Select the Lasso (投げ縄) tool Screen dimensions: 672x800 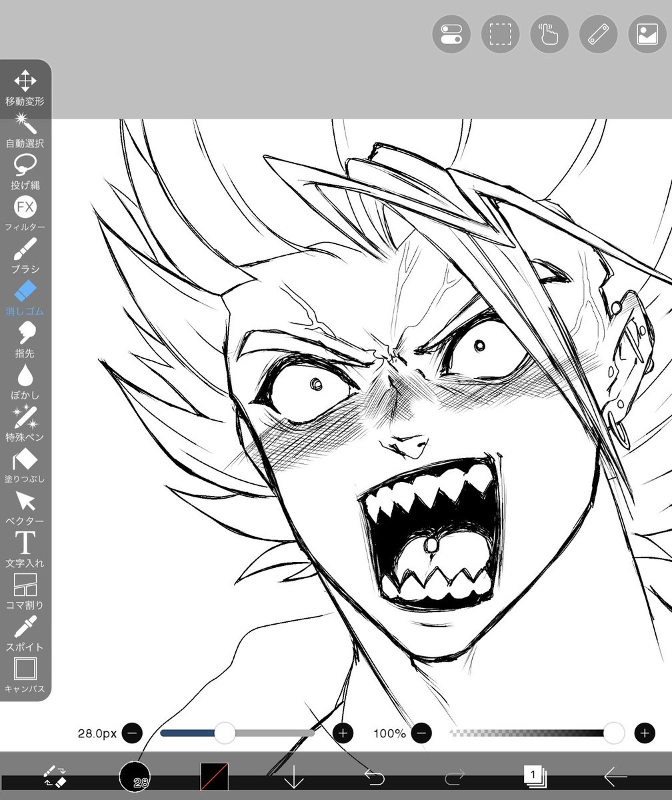[25, 172]
